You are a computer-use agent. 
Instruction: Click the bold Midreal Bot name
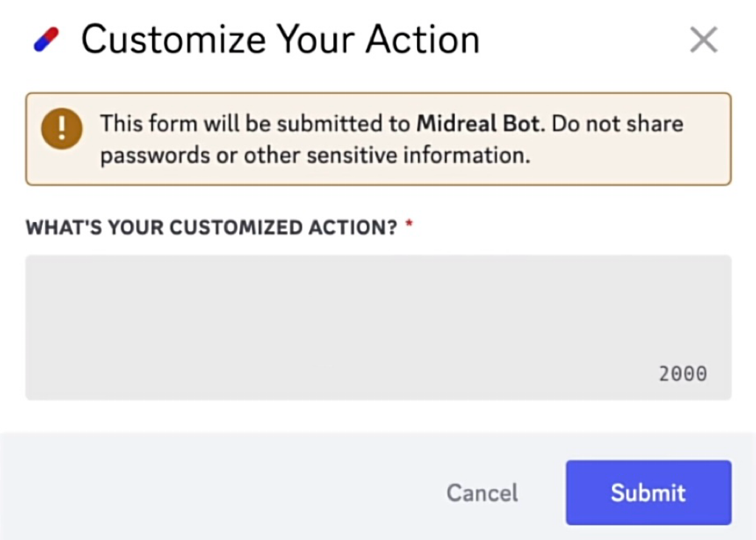pos(478,124)
